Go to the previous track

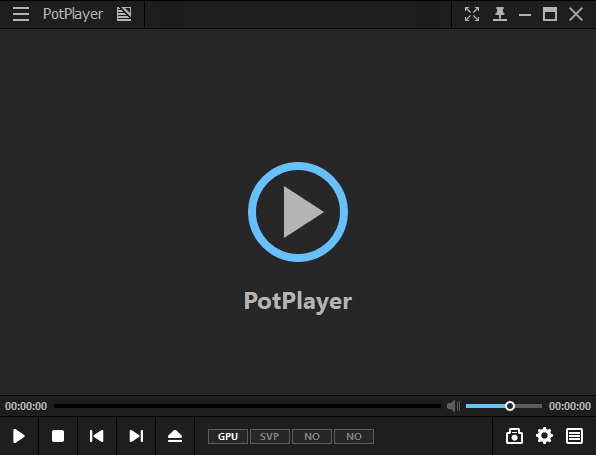tap(97, 436)
